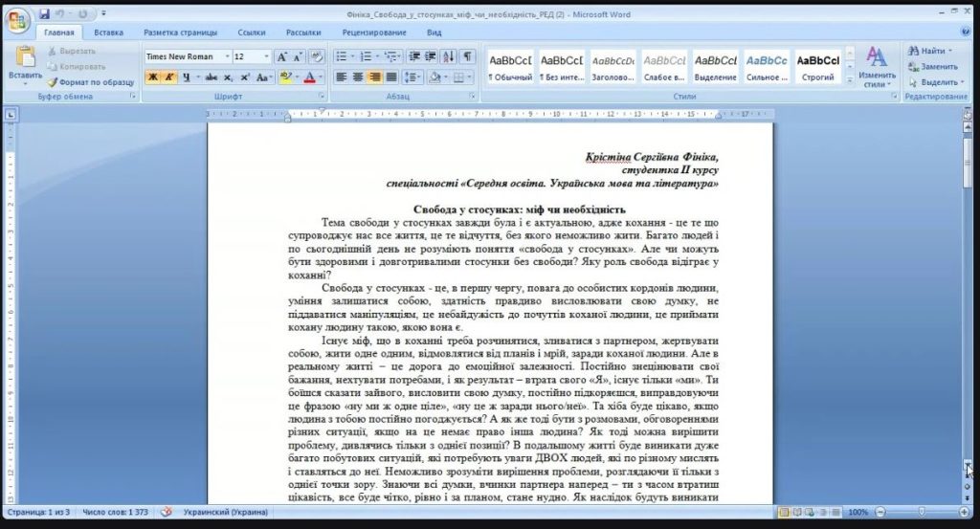Toggle align text right
Screen dimensions: 980x529
374,77
